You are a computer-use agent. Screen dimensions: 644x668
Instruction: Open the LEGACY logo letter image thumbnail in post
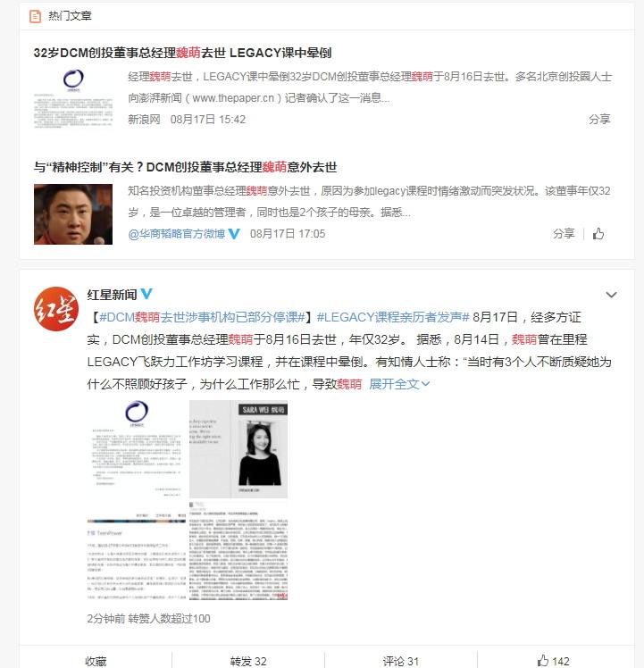[x=137, y=449]
